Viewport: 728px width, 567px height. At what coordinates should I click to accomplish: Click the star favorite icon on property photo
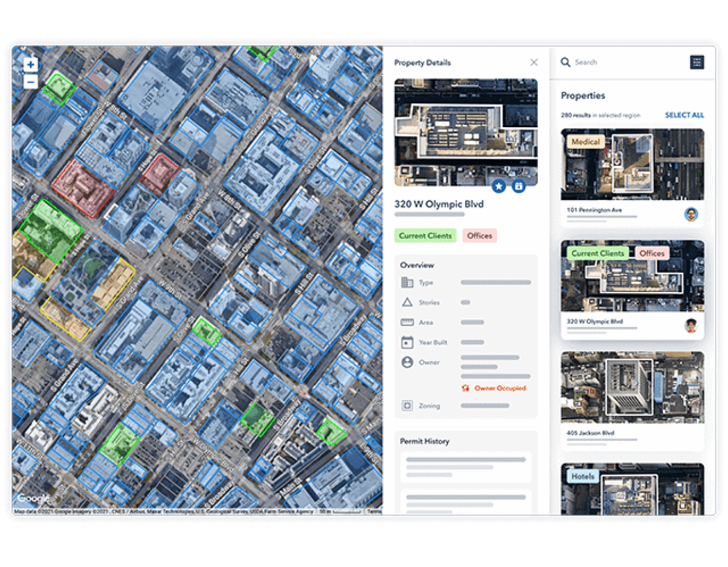click(499, 186)
